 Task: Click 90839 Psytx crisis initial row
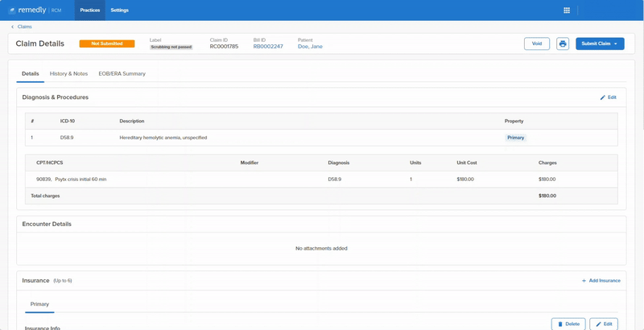click(321, 179)
